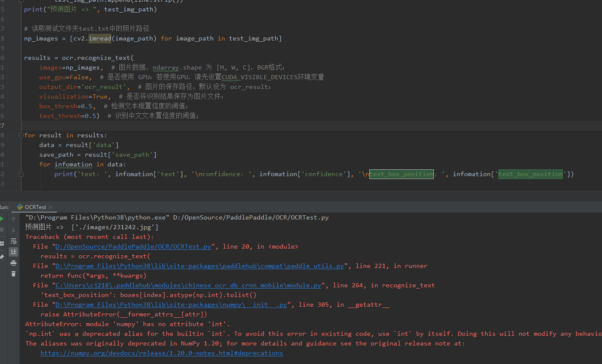This screenshot has height=364, width=602.
Task: Toggle soft-wrap for console output
Action: click(x=13, y=241)
